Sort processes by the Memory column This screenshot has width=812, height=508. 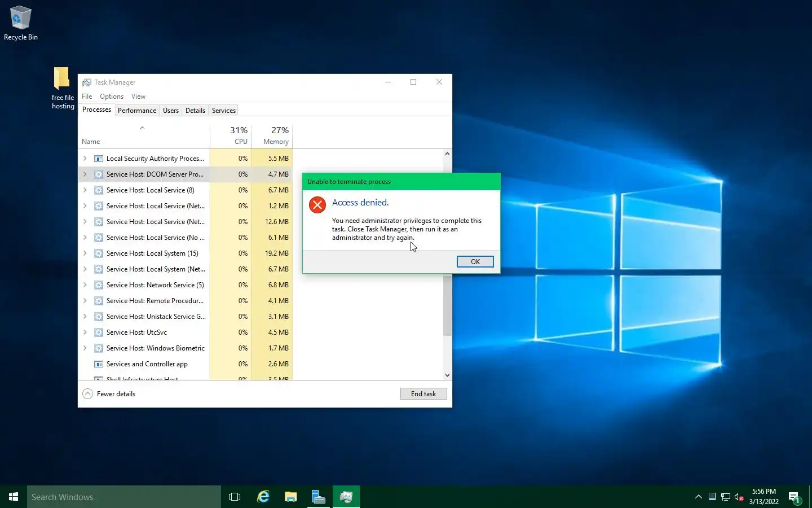click(272, 135)
